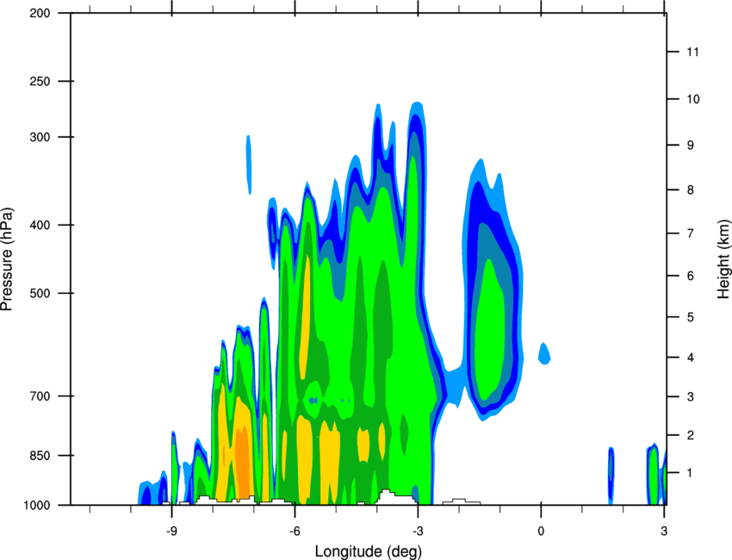
Task: Click the Pressure (hPa) axis title
Action: tap(7, 259)
